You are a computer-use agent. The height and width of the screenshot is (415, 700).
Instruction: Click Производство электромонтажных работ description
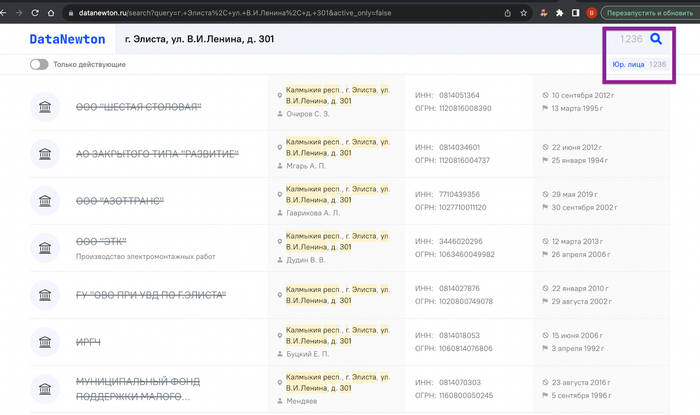tap(146, 257)
